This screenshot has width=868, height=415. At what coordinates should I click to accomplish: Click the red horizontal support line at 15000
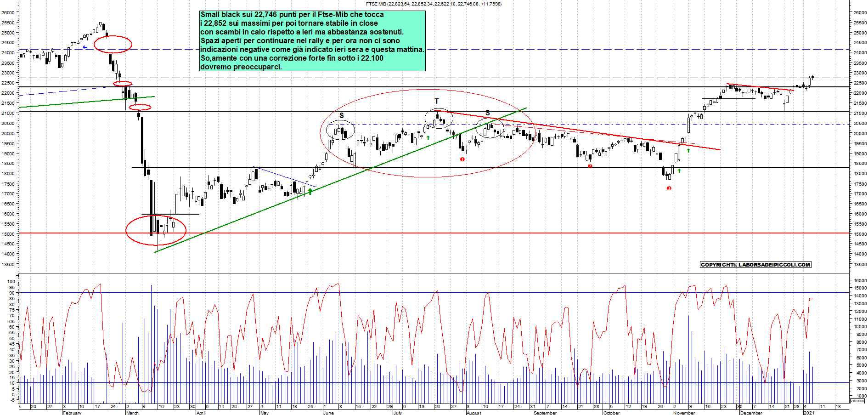point(434,233)
